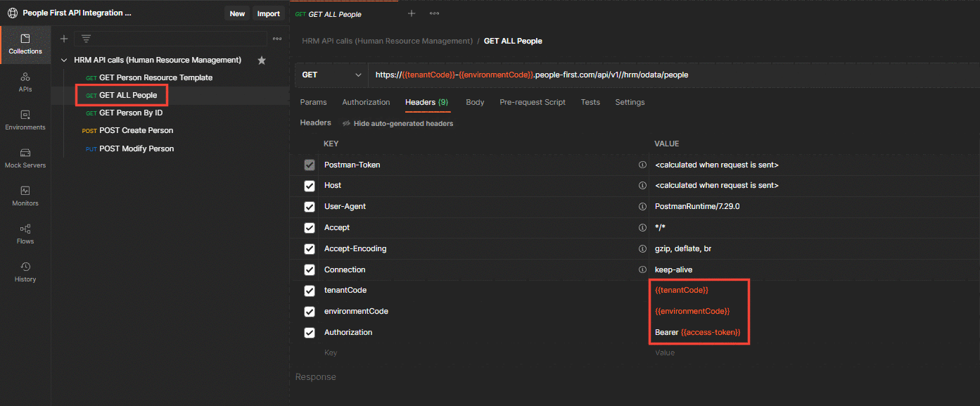The image size is (980, 406).
Task: Disable the Authorization header checkbox
Action: click(x=309, y=332)
